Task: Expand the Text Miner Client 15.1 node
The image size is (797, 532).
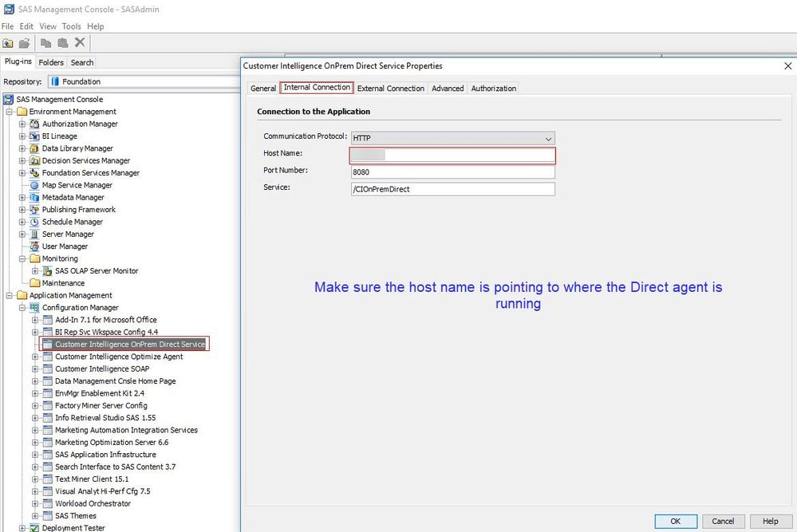Action: [35, 479]
